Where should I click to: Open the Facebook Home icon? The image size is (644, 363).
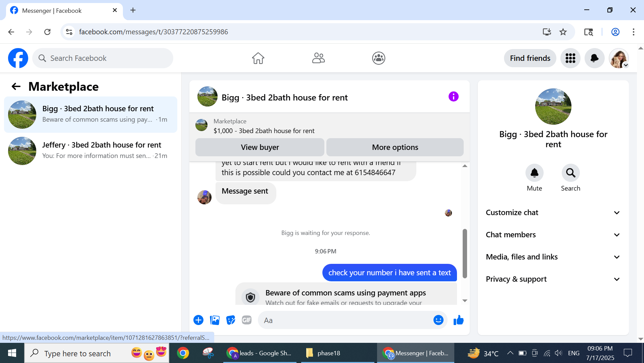[x=258, y=58]
